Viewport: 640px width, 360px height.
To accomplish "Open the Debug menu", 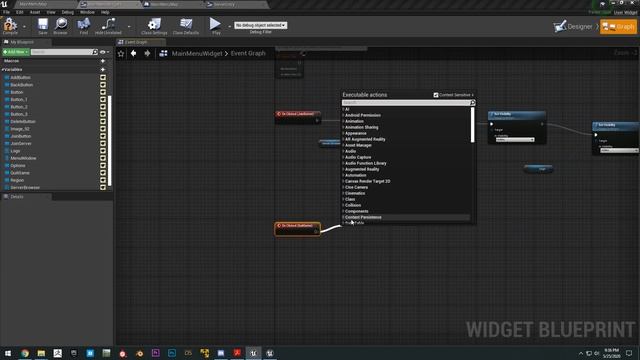I will coord(68,12).
